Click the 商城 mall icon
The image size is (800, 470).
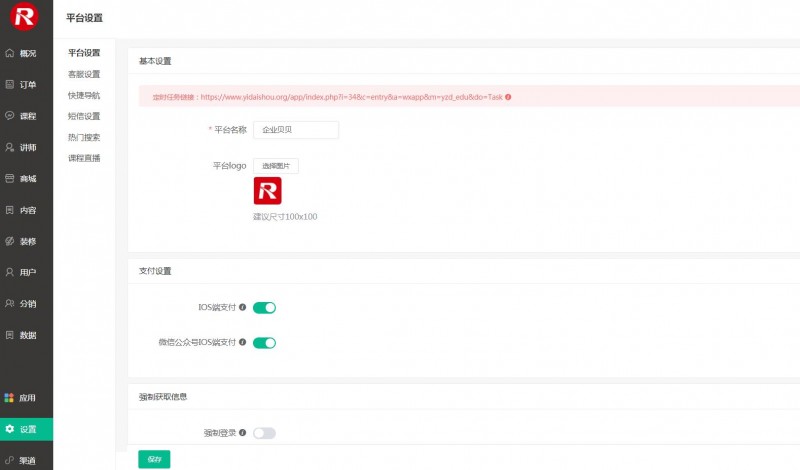(x=10, y=178)
